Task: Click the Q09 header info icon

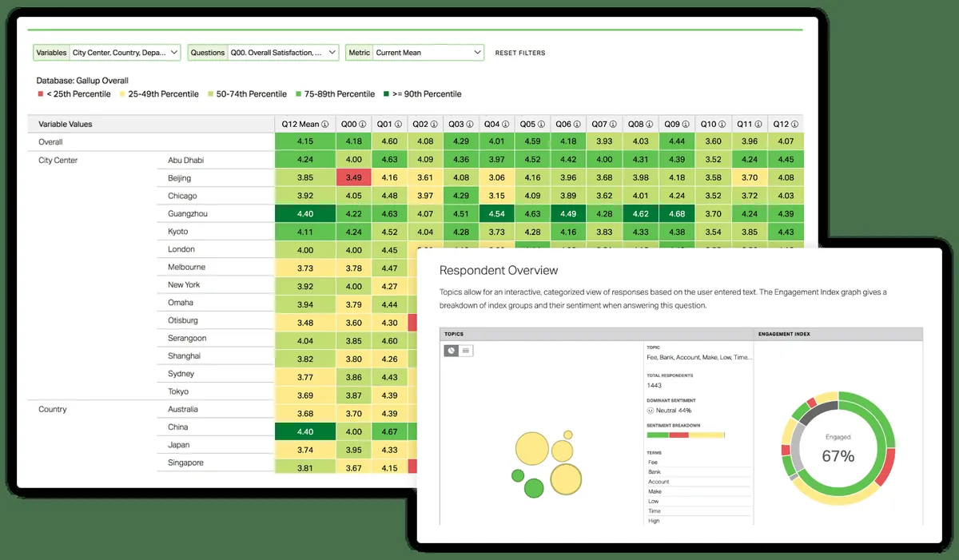Action: (686, 125)
